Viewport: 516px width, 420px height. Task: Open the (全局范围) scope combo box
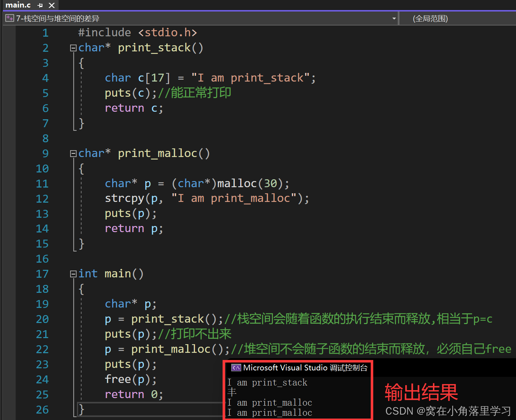point(458,18)
